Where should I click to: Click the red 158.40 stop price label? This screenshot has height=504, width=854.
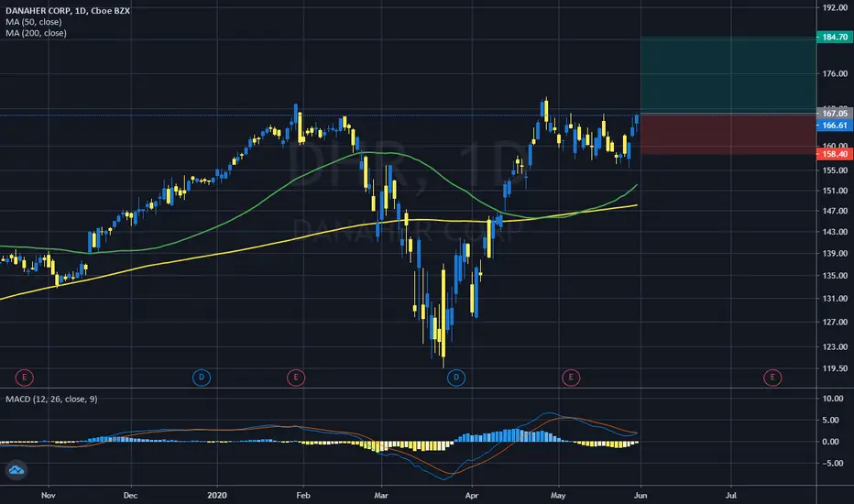click(835, 154)
